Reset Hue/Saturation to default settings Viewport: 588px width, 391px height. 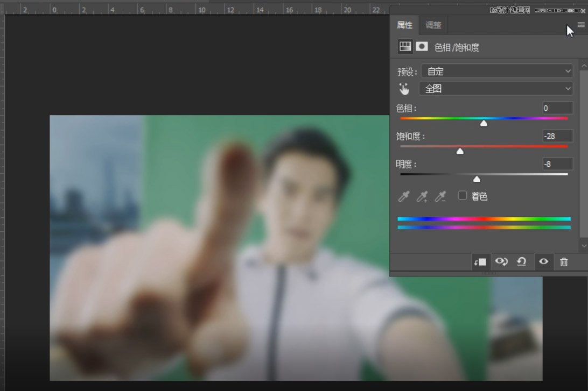tap(521, 262)
